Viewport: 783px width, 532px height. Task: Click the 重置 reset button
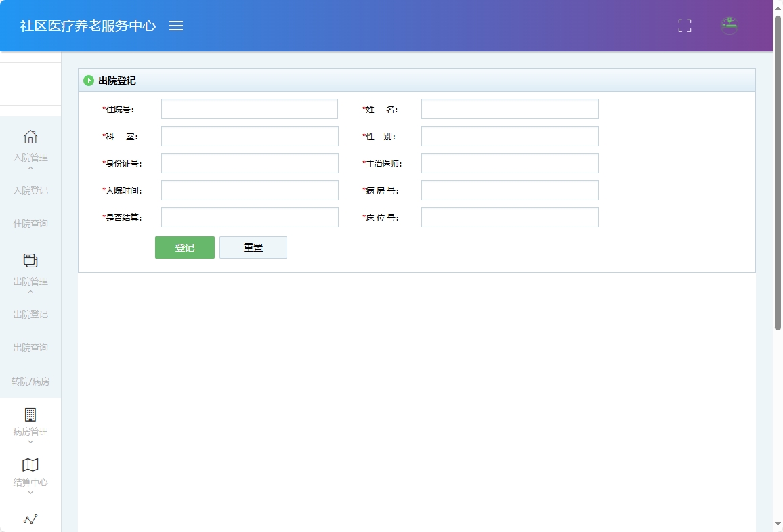click(x=253, y=247)
